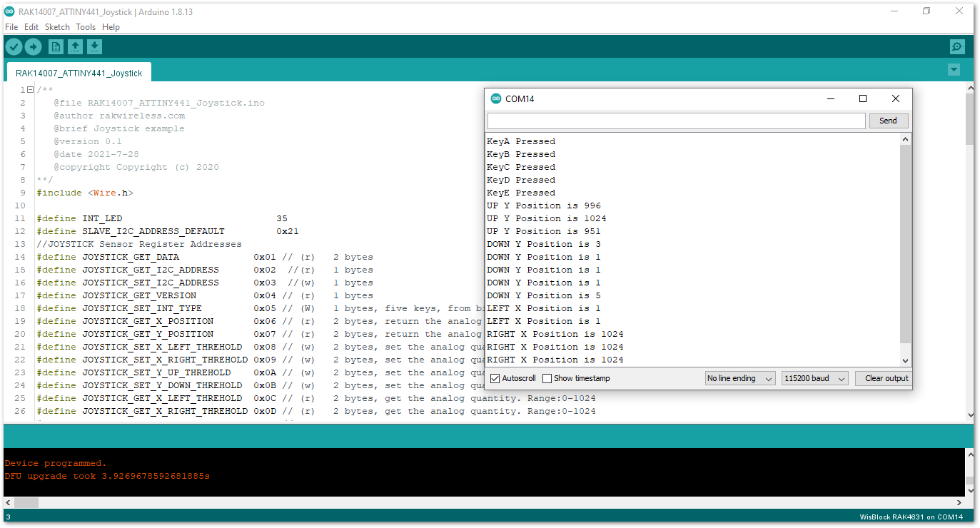Viewport: 980px width, 528px height.
Task: Click the code editor vertical scrollbar thumb
Action: point(969,118)
